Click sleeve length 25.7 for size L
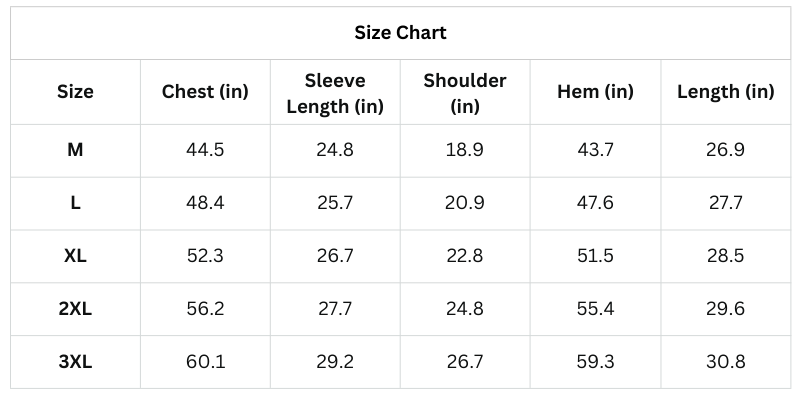This screenshot has height=400, width=800. click(x=334, y=203)
